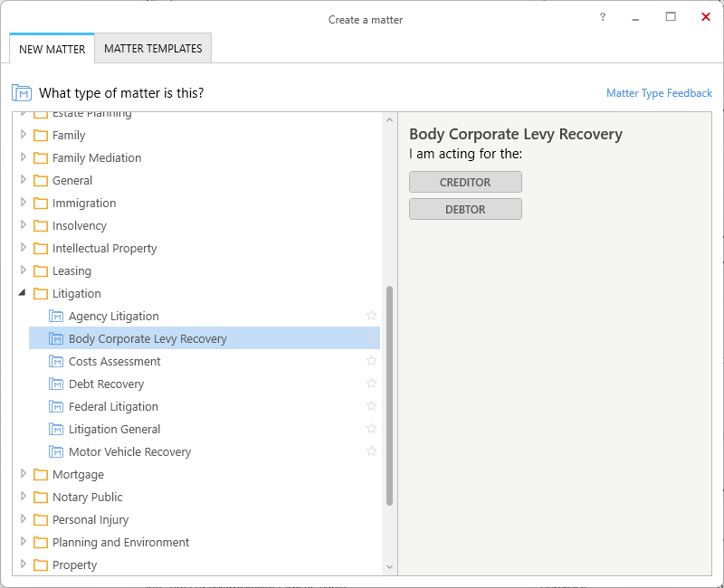Viewport: 724px width, 588px height.
Task: Open the Matter Type Feedback link
Action: click(659, 93)
